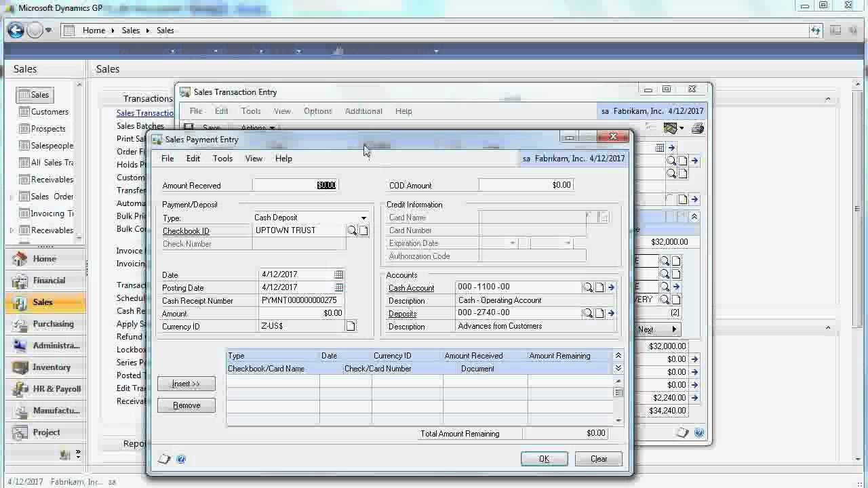
Task: Click the Insert >> button
Action: click(x=186, y=384)
